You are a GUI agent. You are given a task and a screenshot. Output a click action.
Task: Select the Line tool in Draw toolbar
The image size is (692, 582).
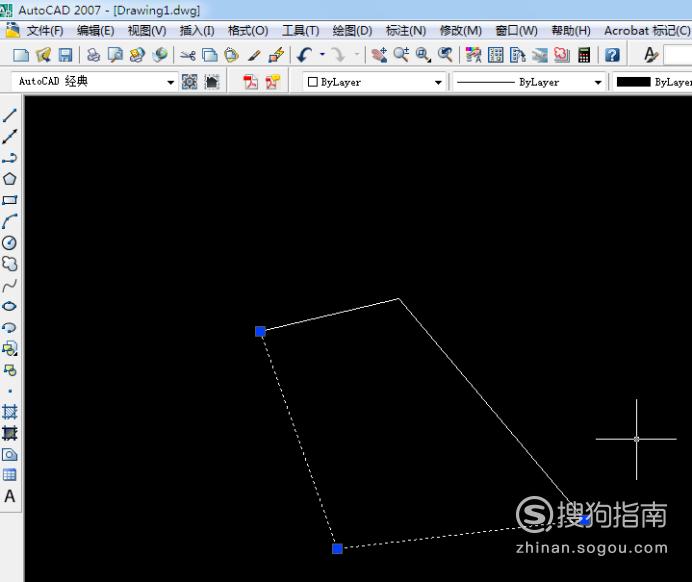point(9,115)
